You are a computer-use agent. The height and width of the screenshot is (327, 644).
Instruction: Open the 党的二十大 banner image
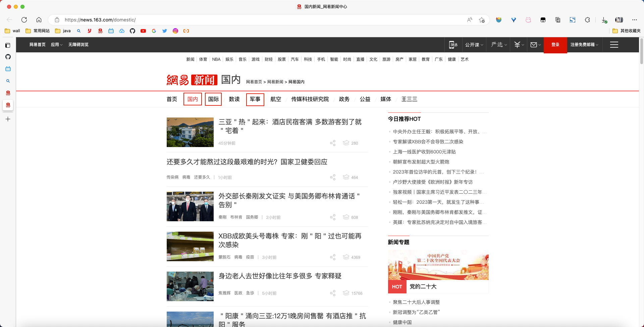[438, 265]
